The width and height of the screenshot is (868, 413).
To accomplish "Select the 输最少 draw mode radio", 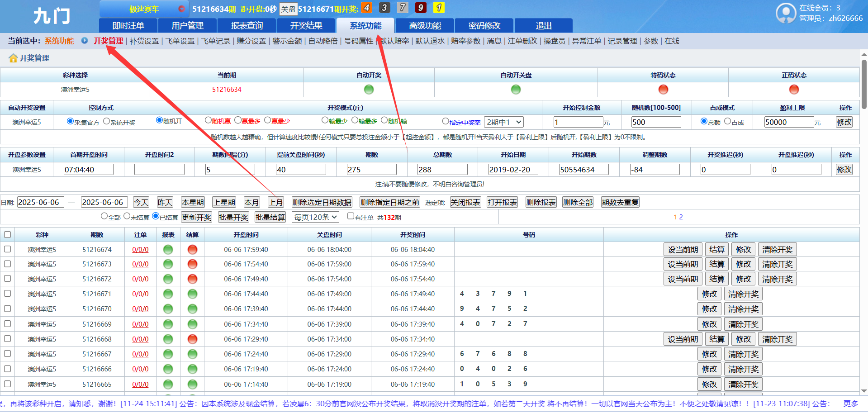I will [x=325, y=120].
